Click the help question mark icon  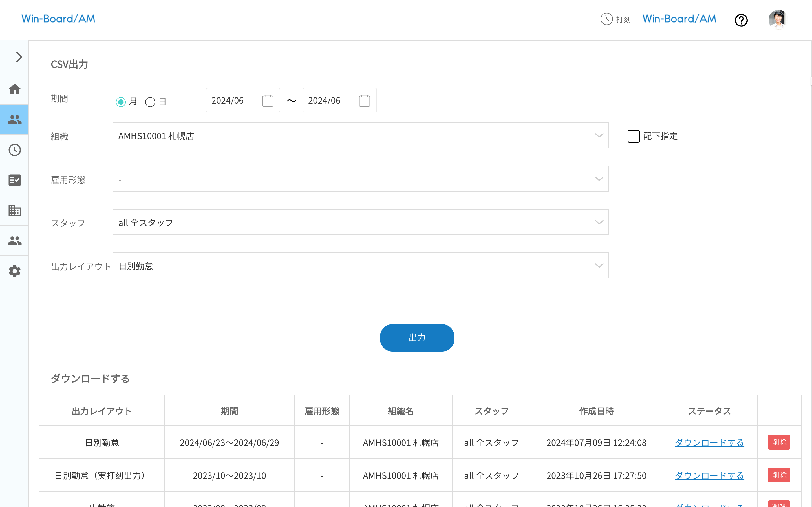[741, 20]
